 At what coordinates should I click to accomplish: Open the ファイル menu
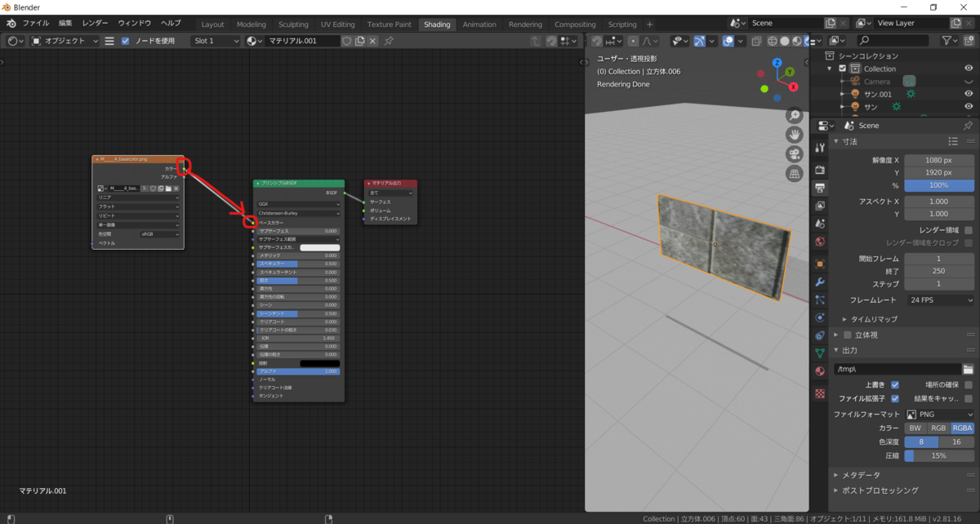click(x=34, y=24)
